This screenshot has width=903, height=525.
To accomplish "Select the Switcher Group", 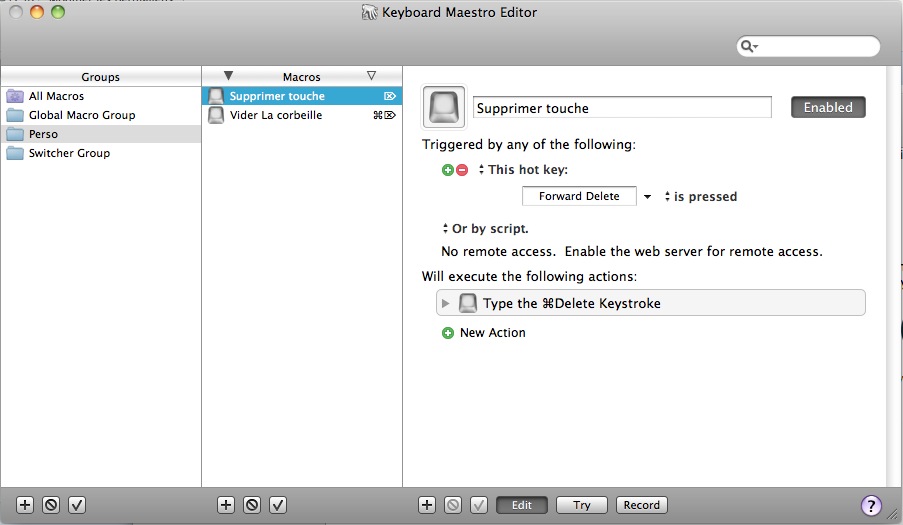I will coord(101,153).
